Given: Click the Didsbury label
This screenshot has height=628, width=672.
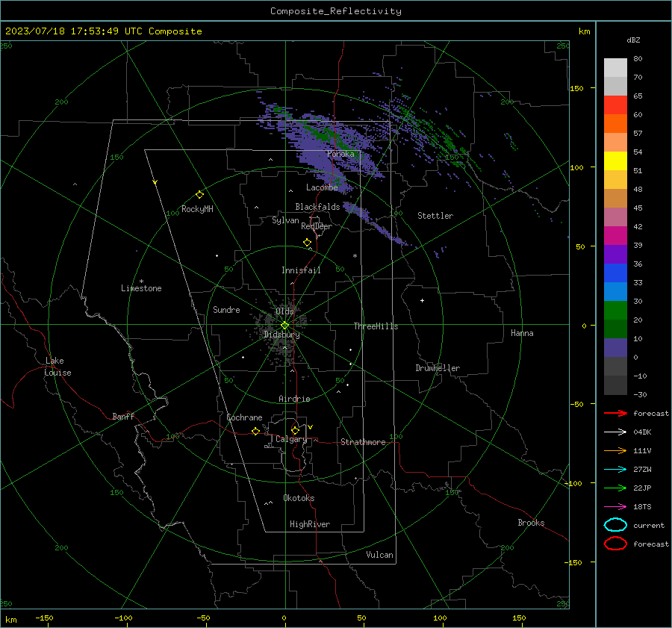Looking at the screenshot, I should (281, 335).
